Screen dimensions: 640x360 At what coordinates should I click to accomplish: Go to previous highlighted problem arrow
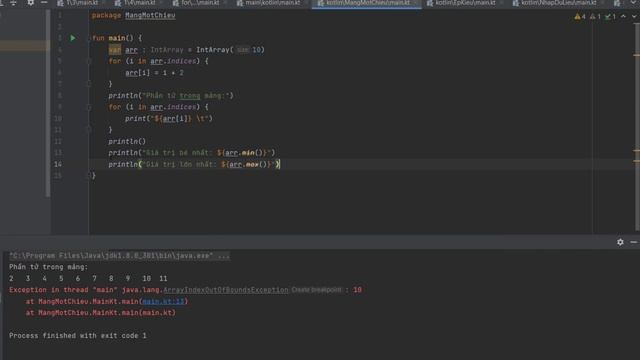[623, 17]
